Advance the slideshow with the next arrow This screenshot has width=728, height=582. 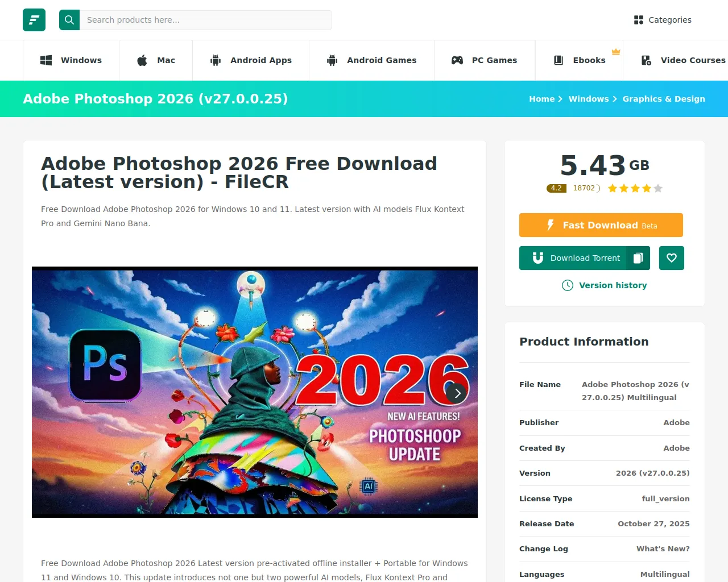(457, 393)
